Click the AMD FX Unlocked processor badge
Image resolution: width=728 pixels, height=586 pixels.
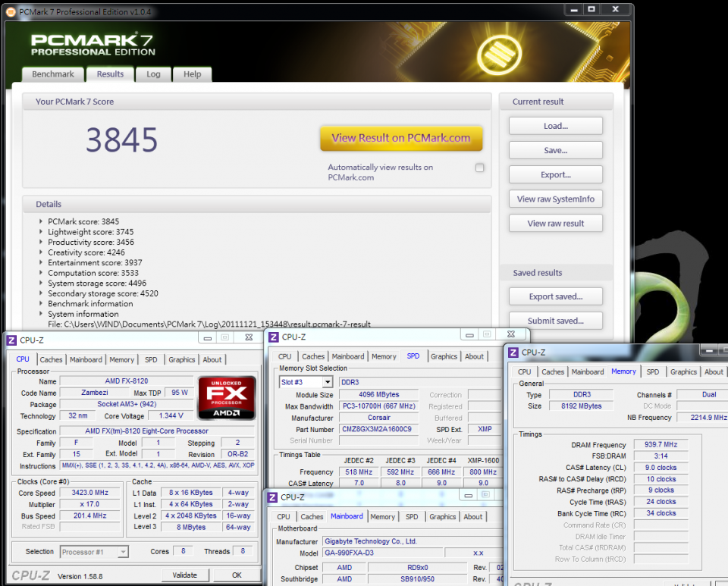[x=225, y=397]
